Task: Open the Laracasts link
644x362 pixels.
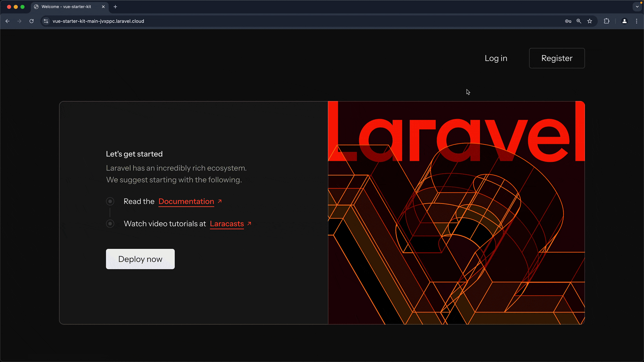Action: 227,224
